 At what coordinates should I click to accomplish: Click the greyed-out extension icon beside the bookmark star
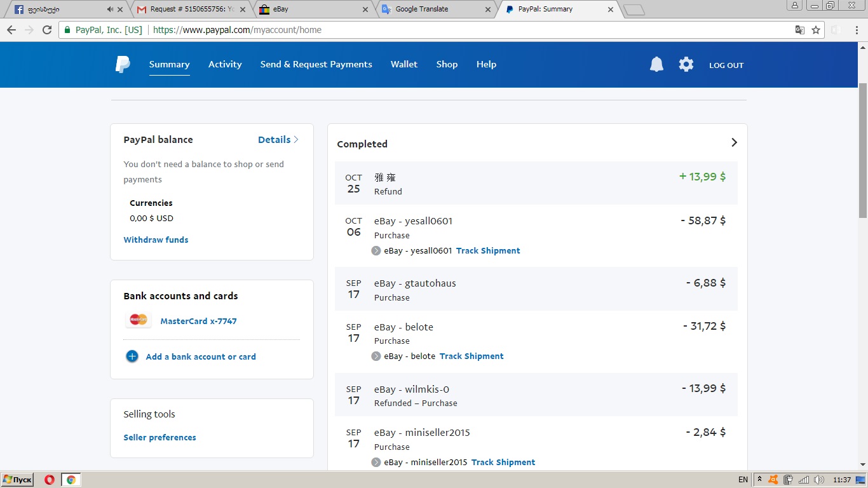[836, 30]
